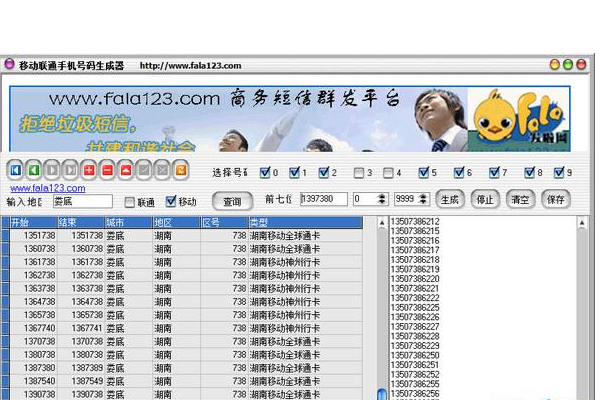Uncheck digit 6 checkbox
The width and height of the screenshot is (600, 400).
459,173
